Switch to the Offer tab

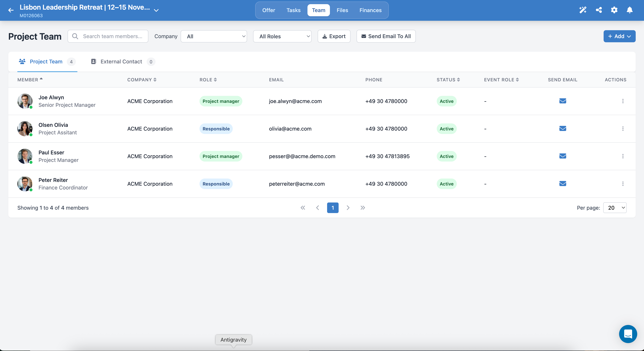tap(269, 10)
